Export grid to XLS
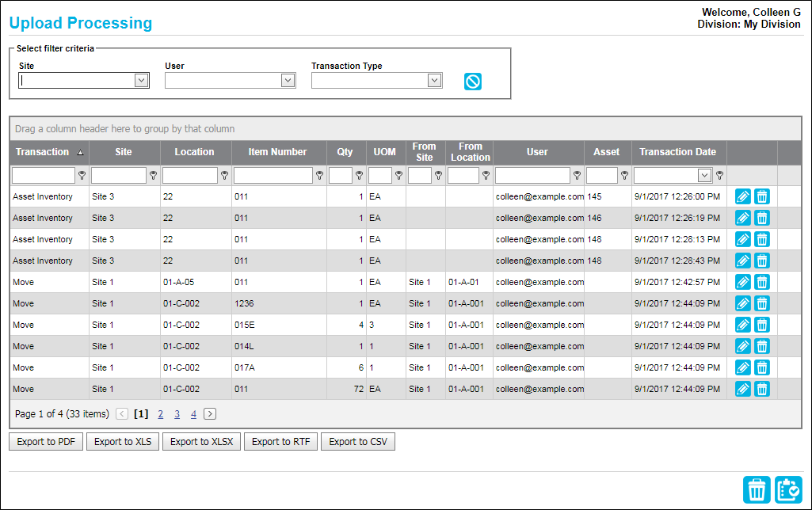 tap(123, 442)
